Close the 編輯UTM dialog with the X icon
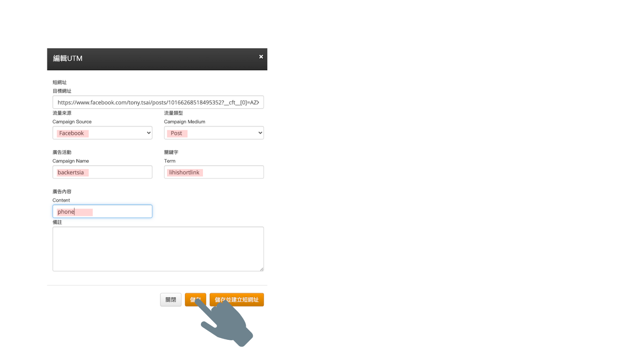Image resolution: width=644 pixels, height=362 pixels. (261, 57)
